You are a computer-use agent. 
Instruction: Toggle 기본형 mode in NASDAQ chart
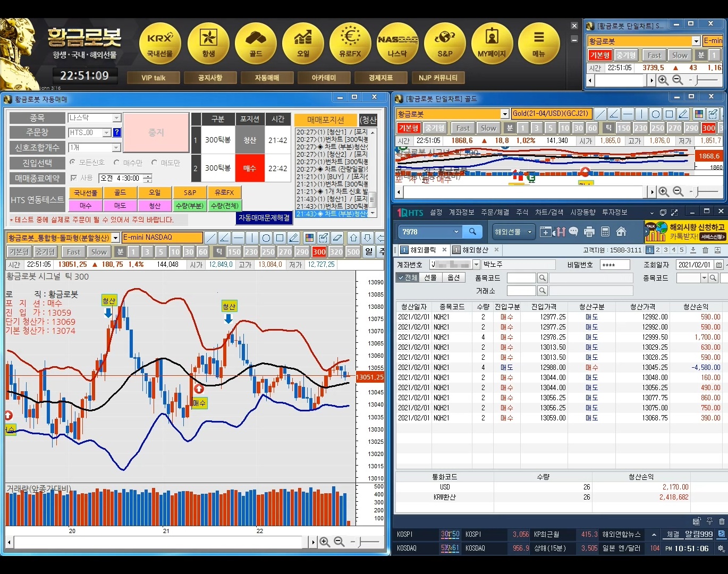(19, 251)
